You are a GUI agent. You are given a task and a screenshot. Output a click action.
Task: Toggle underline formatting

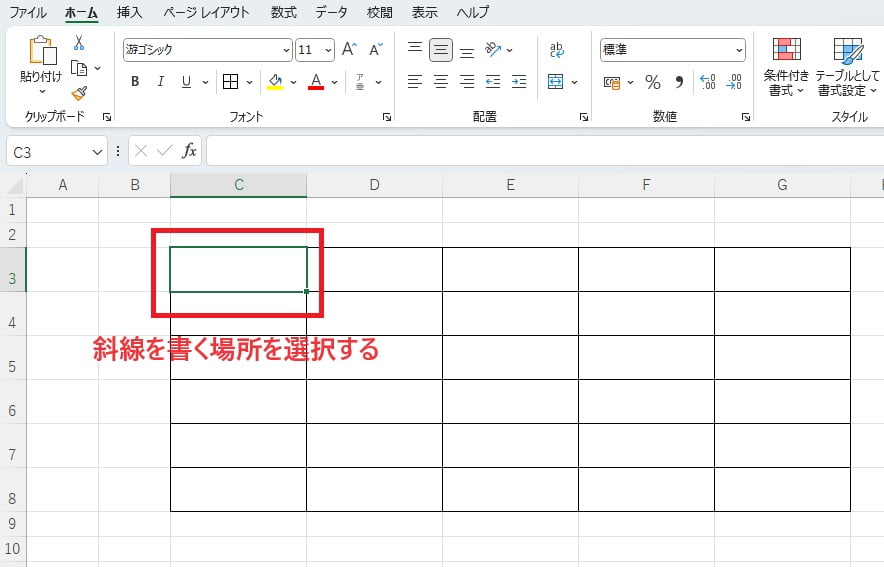[186, 82]
